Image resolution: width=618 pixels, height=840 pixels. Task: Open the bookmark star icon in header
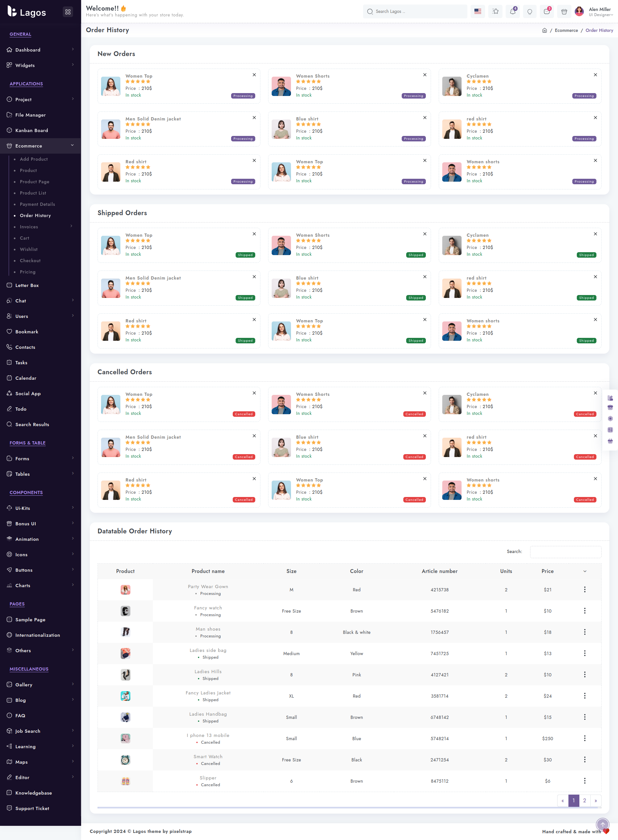click(x=495, y=12)
